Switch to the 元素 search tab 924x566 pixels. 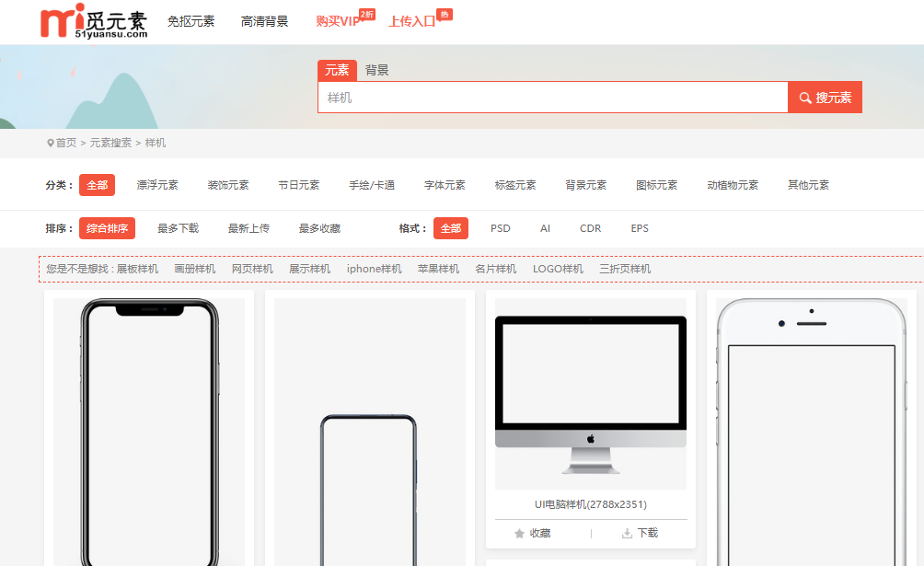(337, 70)
